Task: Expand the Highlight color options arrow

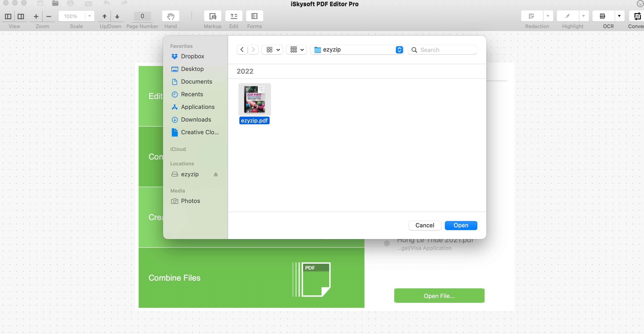Action: pyautogui.click(x=584, y=16)
